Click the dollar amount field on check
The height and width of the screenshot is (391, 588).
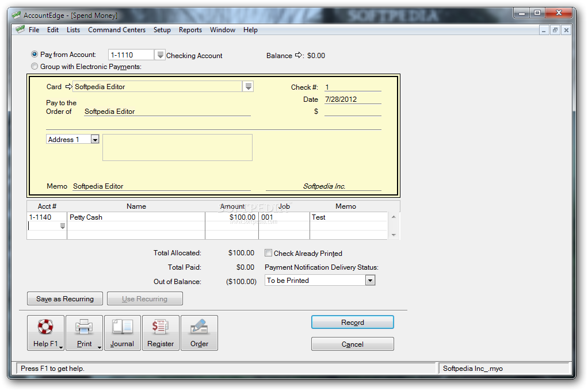pyautogui.click(x=353, y=112)
